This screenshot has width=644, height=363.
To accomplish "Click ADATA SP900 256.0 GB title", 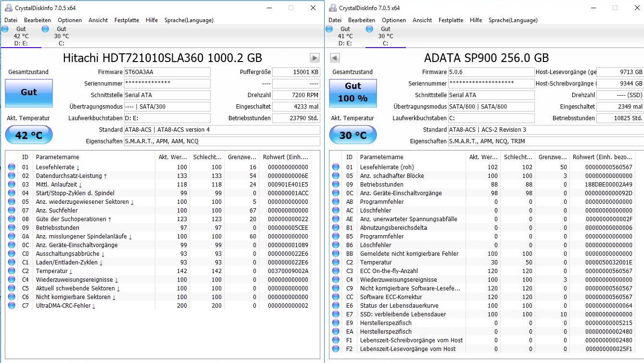I will click(x=486, y=58).
